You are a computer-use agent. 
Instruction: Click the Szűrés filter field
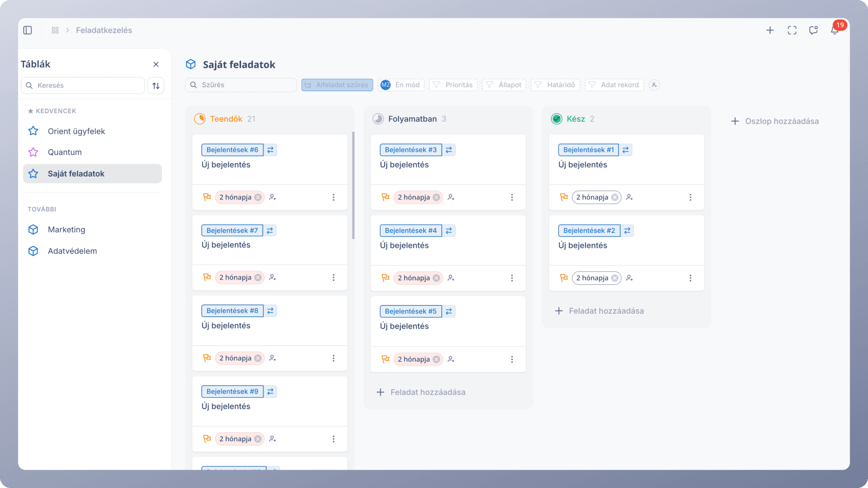coord(241,85)
